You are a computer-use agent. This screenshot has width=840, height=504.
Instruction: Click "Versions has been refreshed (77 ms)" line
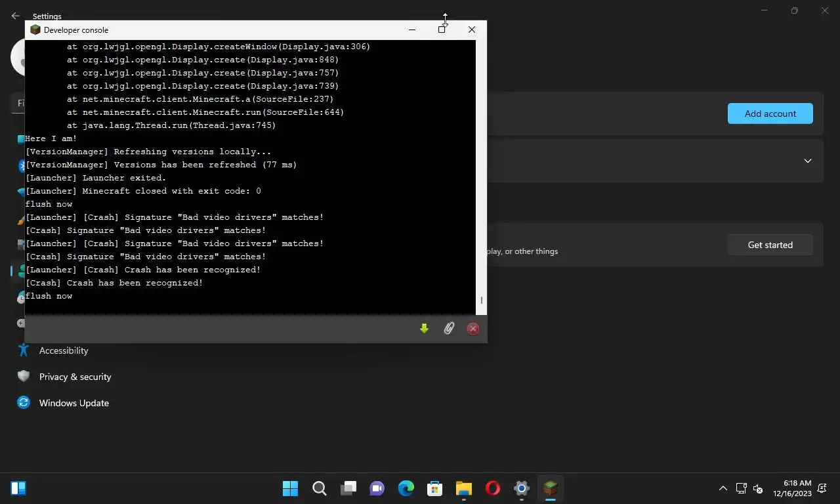[x=161, y=165]
